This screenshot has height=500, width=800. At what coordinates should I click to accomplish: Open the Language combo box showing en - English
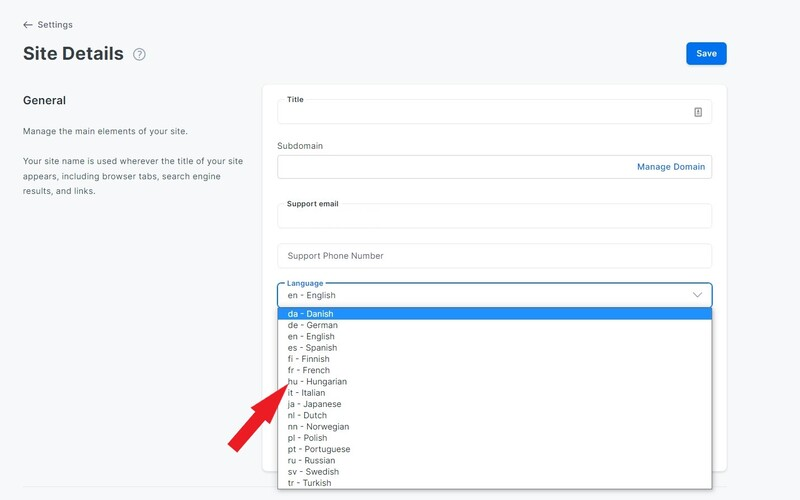tap(494, 295)
